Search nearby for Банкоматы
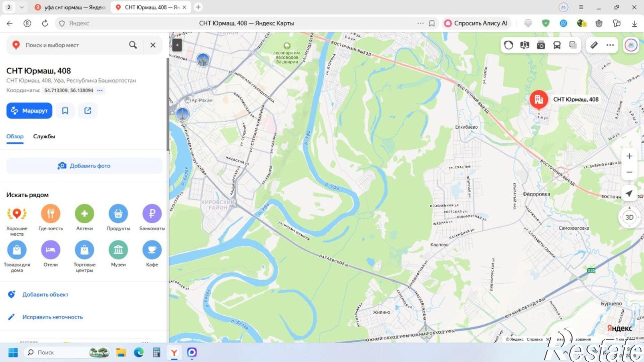Image resolution: width=644 pixels, height=362 pixels. 152,213
